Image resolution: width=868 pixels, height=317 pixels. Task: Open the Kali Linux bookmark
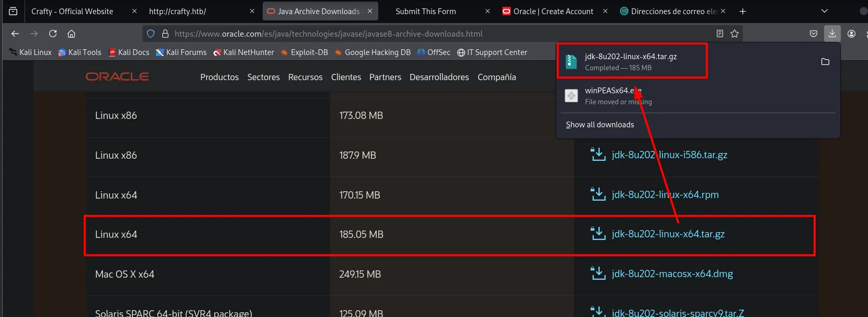point(30,52)
